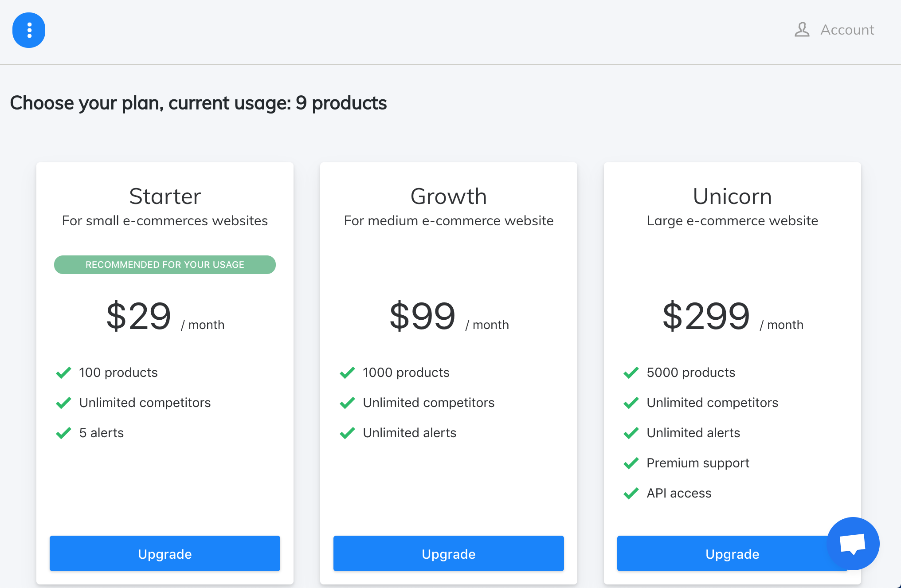
Task: Click checkmark beside Premium support
Action: click(631, 463)
